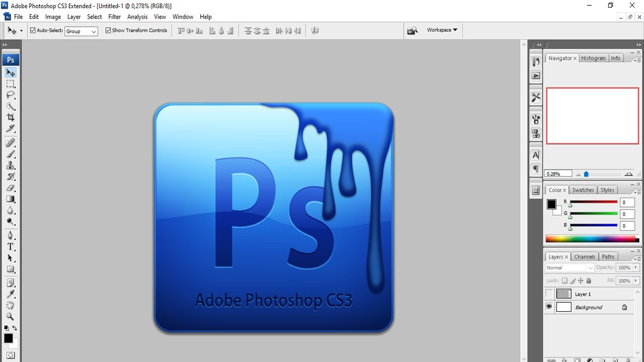This screenshot has width=644, height=362.
Task: Uncheck Show Transform Controls
Action: tap(108, 30)
